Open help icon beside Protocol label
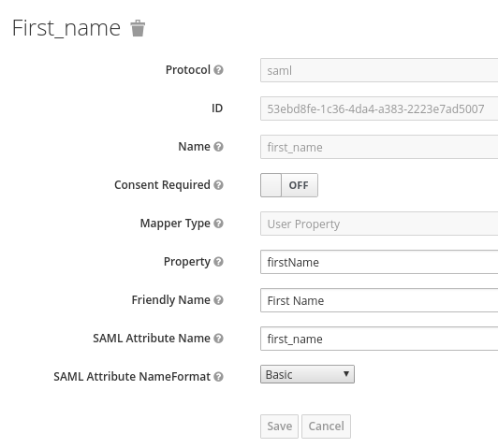498x448 pixels. [x=218, y=70]
